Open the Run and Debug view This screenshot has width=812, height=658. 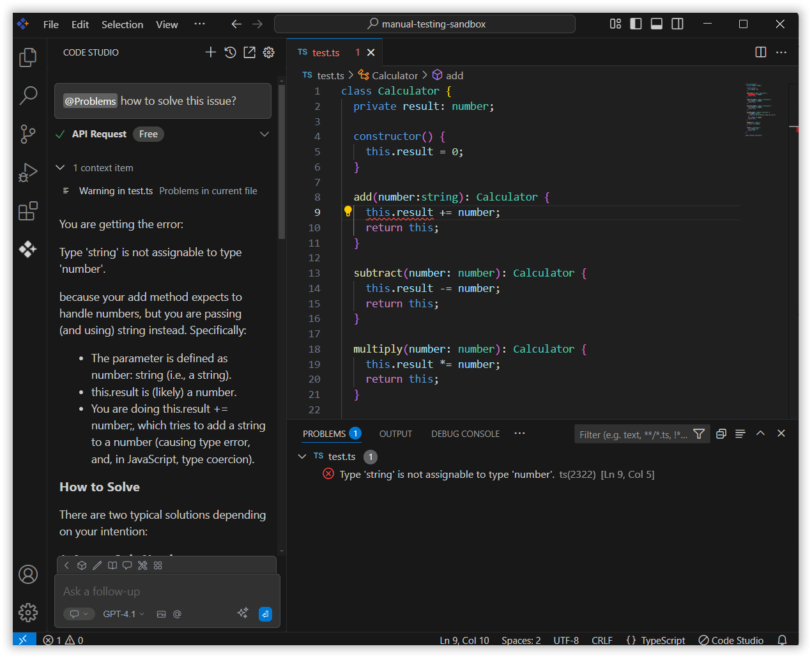[27, 172]
